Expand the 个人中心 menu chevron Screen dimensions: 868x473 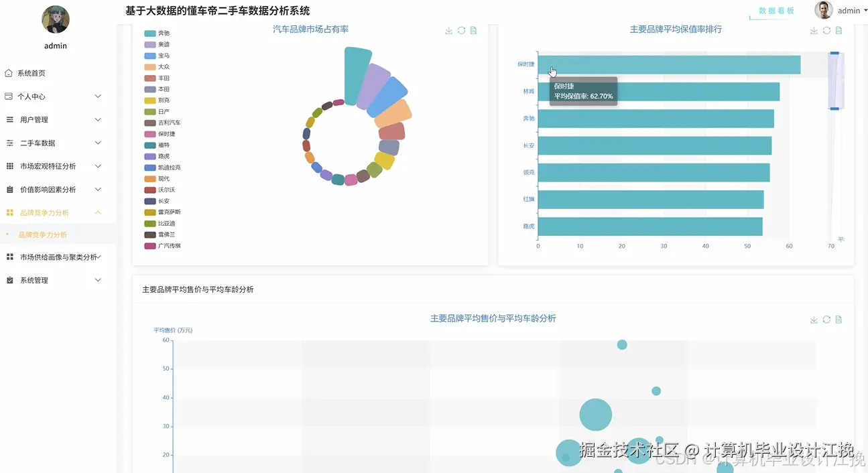pyautogui.click(x=98, y=96)
